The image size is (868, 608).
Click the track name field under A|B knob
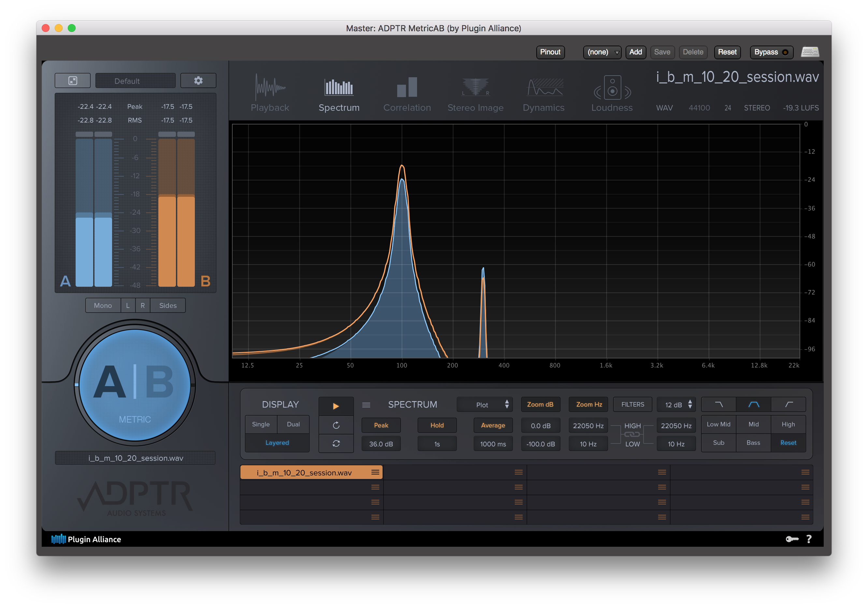pos(135,458)
